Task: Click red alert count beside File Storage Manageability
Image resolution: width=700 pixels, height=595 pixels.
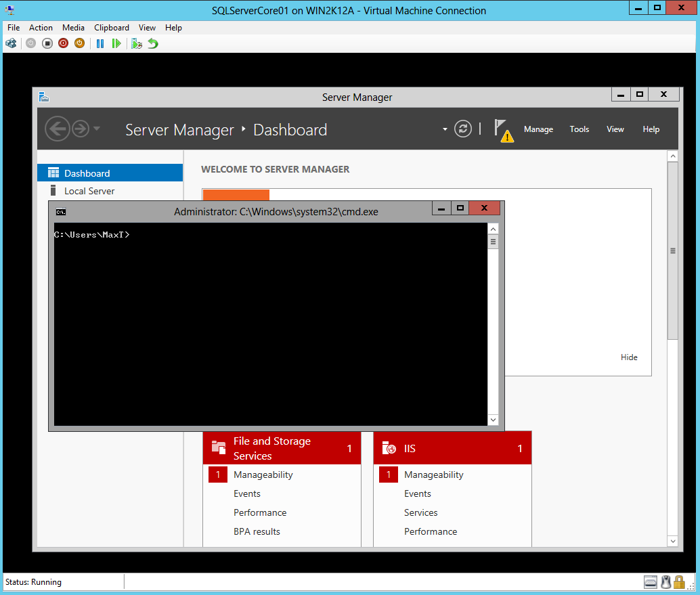Action: coord(218,475)
